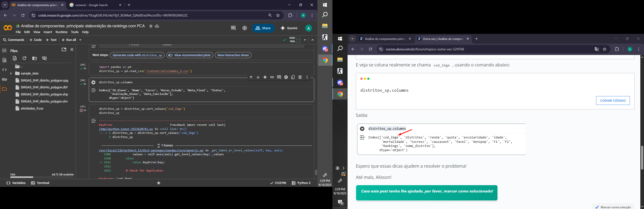Toggle show hidden files in Files panel
This screenshot has width=644, height=209.
click(x=45, y=58)
